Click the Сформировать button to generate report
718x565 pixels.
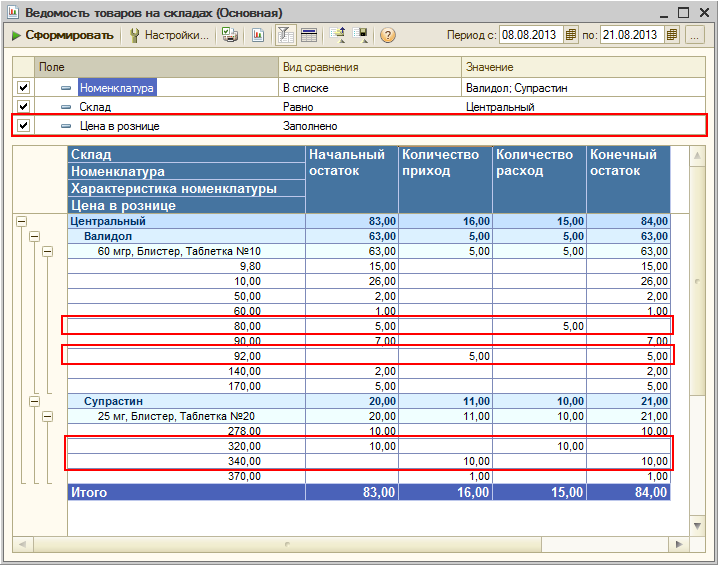(x=62, y=35)
